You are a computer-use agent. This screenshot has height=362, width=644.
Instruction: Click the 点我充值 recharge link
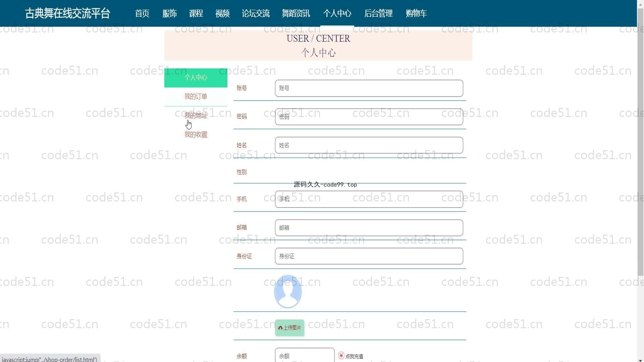(x=354, y=356)
